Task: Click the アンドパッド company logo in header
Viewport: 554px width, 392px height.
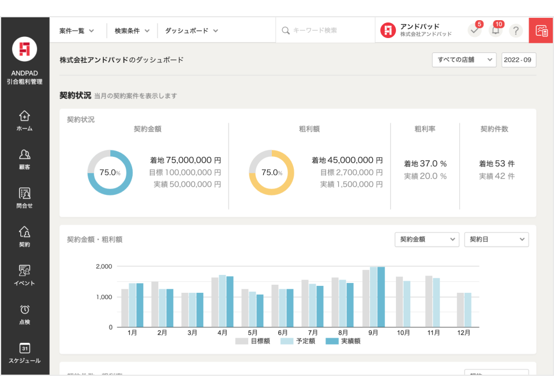Action: (388, 31)
